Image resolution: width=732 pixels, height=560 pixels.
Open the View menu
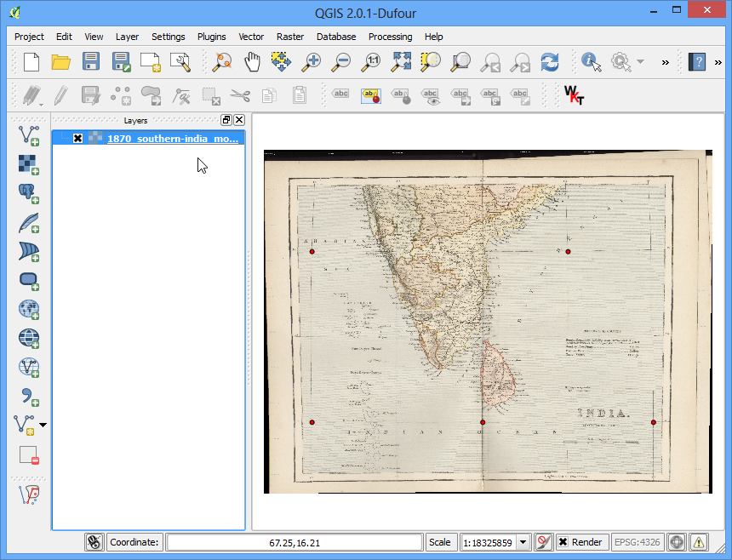[94, 37]
